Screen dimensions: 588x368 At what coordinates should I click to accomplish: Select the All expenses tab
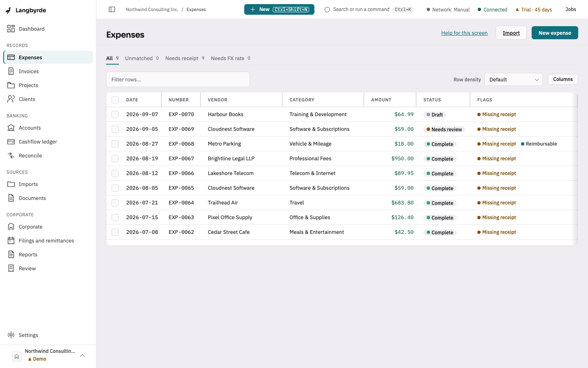tap(112, 58)
